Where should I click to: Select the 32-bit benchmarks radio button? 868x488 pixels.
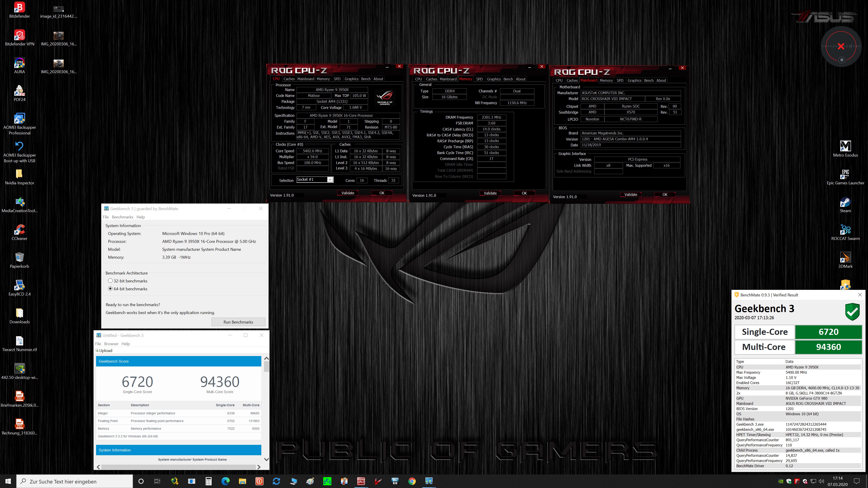pos(110,281)
